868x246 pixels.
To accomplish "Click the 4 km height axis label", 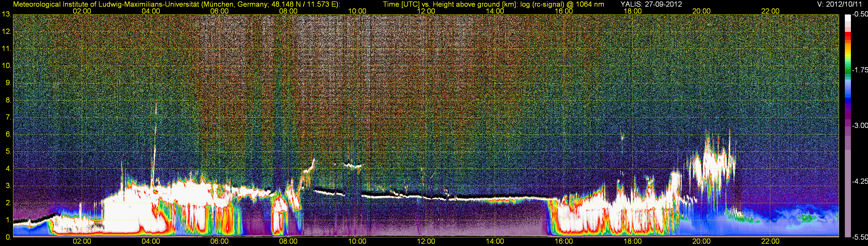I will point(8,168).
